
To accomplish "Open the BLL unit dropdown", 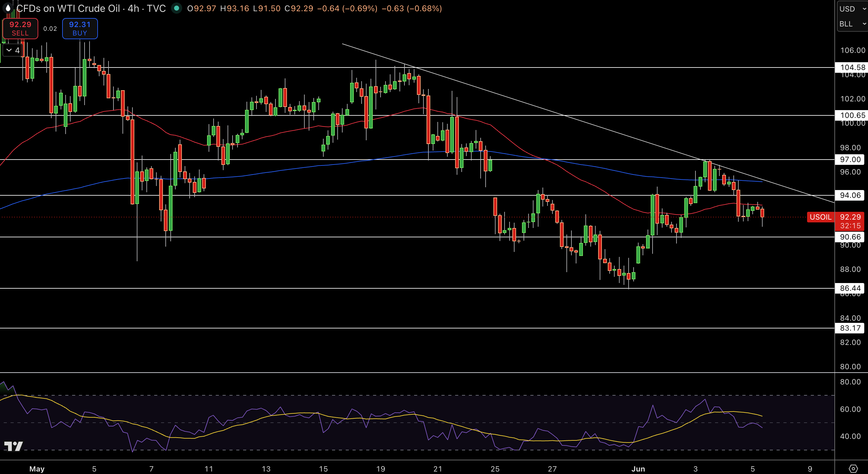I will (852, 24).
